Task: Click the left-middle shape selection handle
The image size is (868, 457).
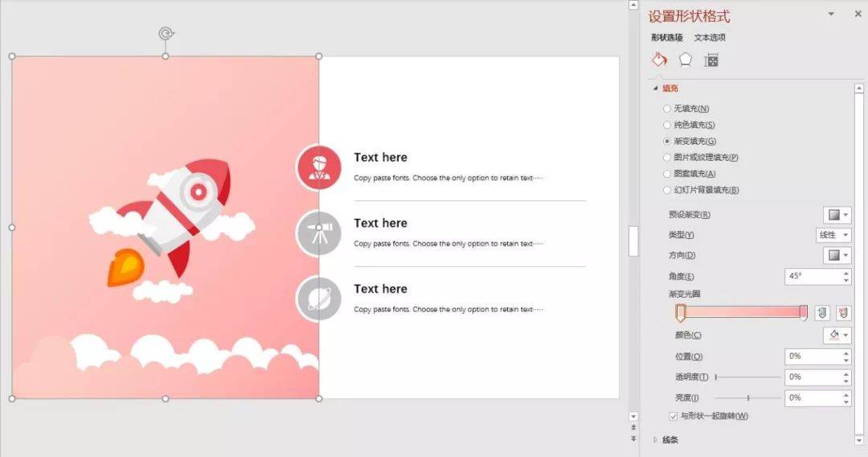Action: [12, 228]
